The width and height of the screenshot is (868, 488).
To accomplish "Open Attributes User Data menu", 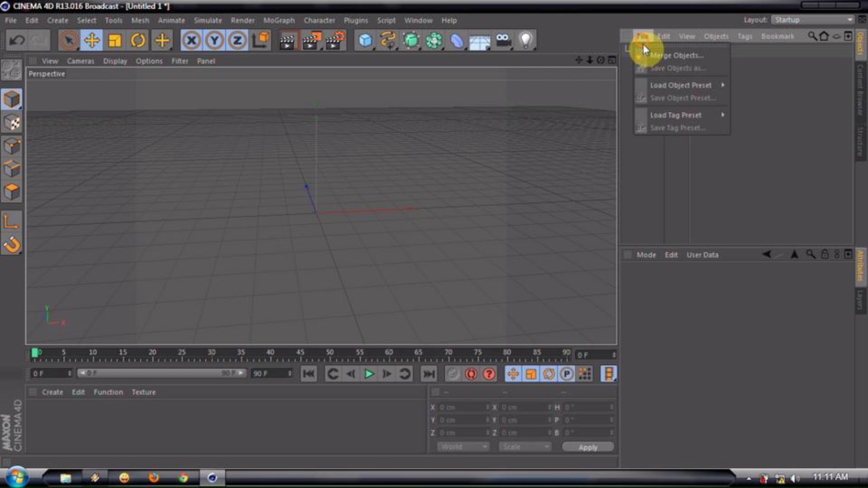I will pos(702,255).
